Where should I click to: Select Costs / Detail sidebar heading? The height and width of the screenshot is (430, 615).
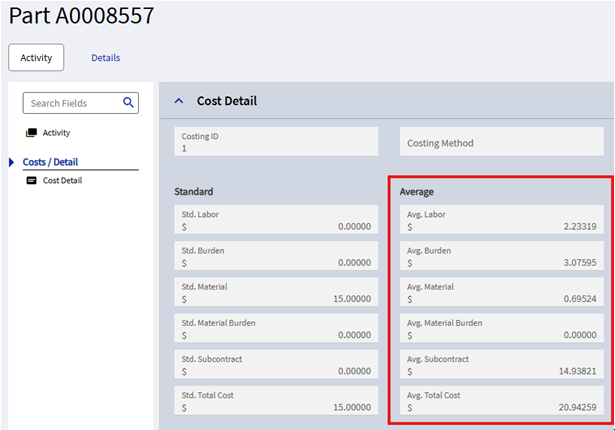click(50, 162)
